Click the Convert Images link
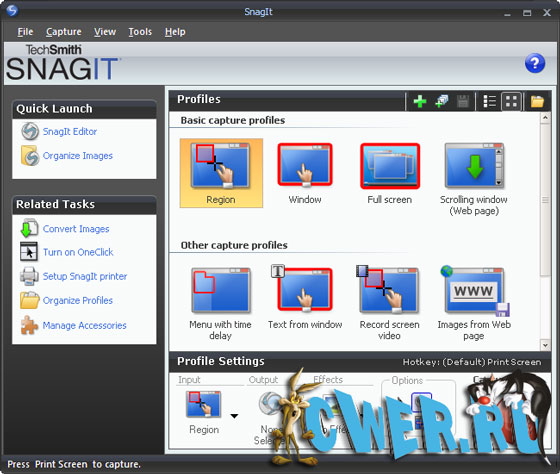 pyautogui.click(x=76, y=229)
